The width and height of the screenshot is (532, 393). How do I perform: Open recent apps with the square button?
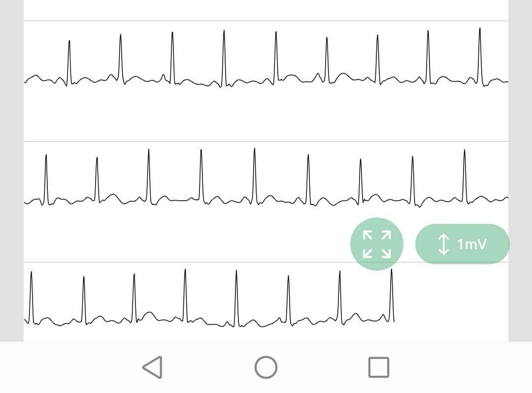coord(379,367)
